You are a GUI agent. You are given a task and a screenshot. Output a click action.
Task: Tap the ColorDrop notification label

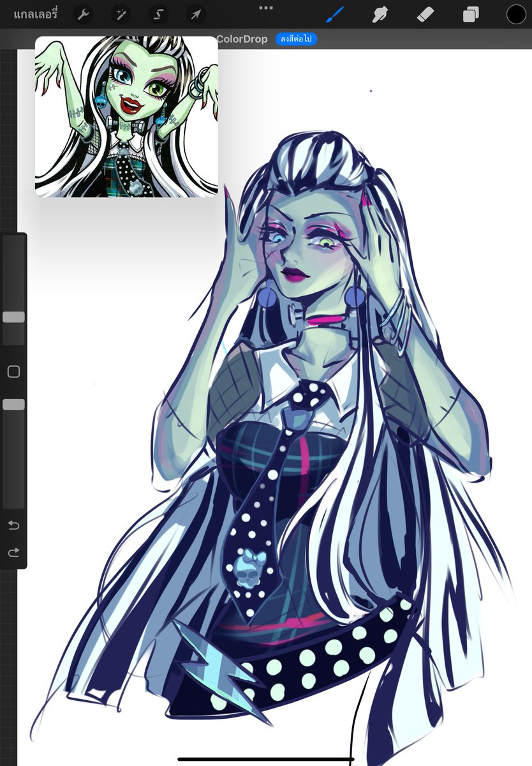click(242, 39)
